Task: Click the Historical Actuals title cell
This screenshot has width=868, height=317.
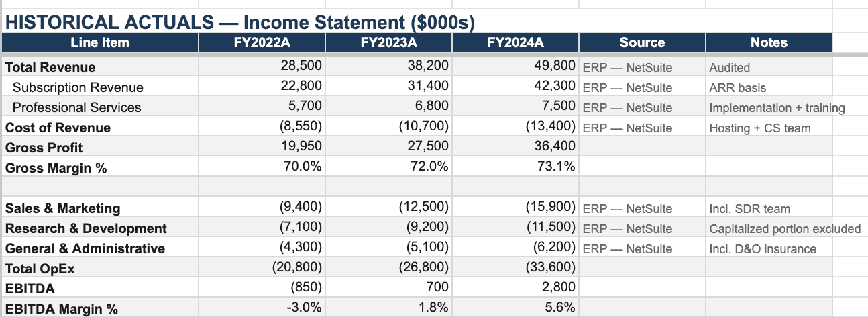Action: point(240,23)
